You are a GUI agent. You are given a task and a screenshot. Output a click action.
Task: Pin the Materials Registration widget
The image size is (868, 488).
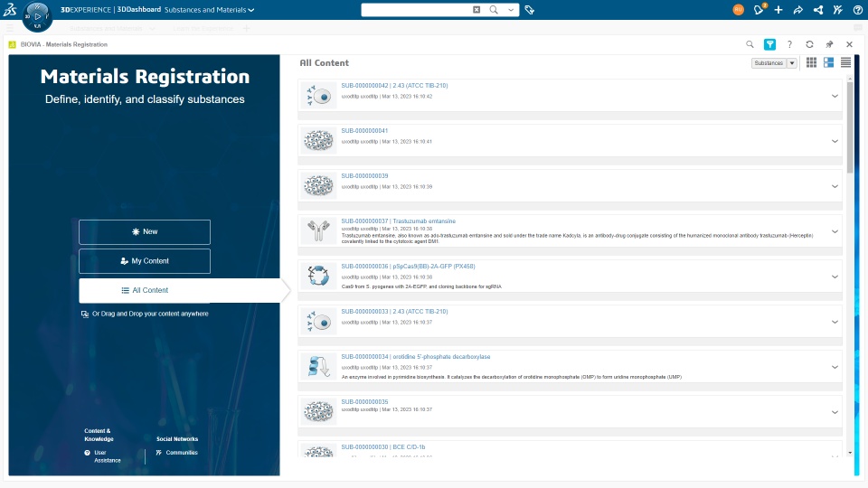[x=829, y=44]
